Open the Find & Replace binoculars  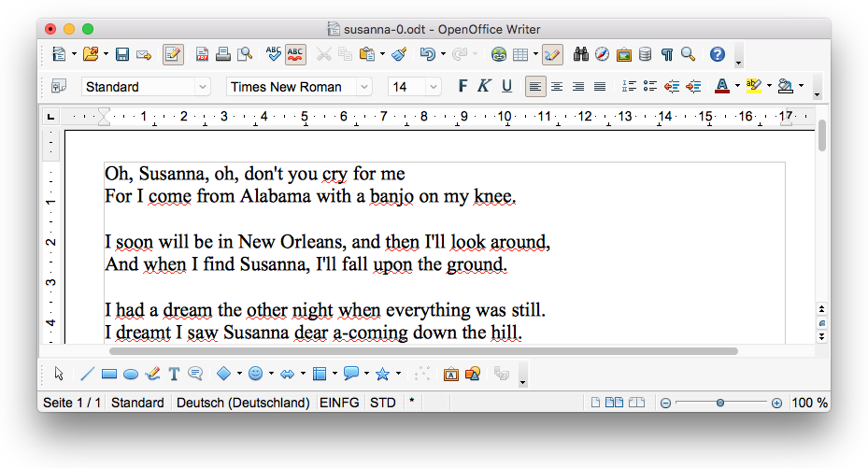(581, 54)
